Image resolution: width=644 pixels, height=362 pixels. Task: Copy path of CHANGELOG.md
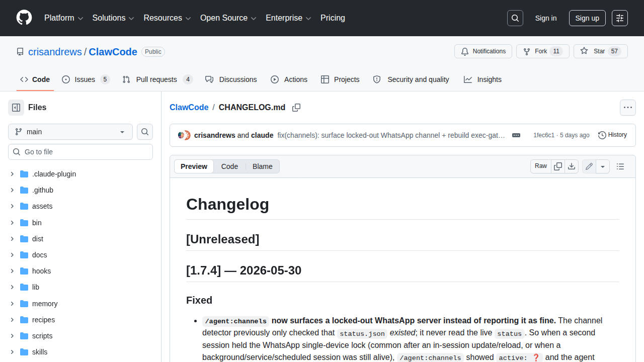click(296, 108)
